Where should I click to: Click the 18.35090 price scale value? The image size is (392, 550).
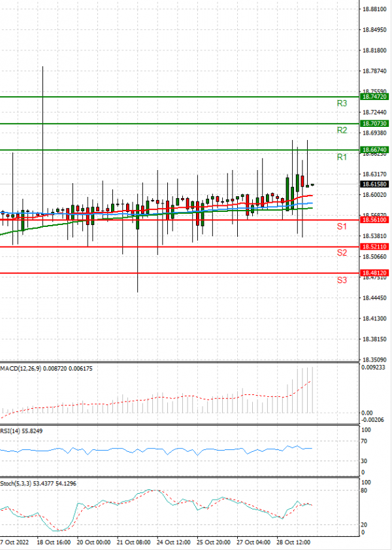[374, 360]
